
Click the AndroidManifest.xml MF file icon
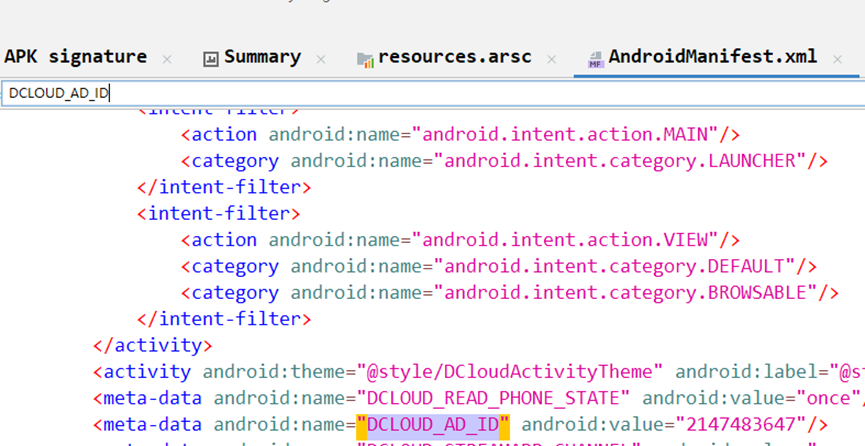coord(595,59)
